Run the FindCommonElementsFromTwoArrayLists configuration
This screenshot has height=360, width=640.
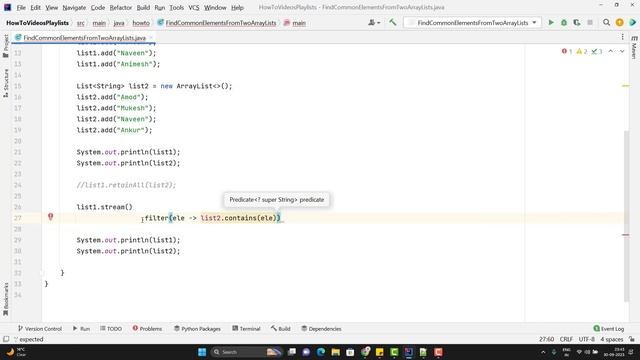[551, 23]
